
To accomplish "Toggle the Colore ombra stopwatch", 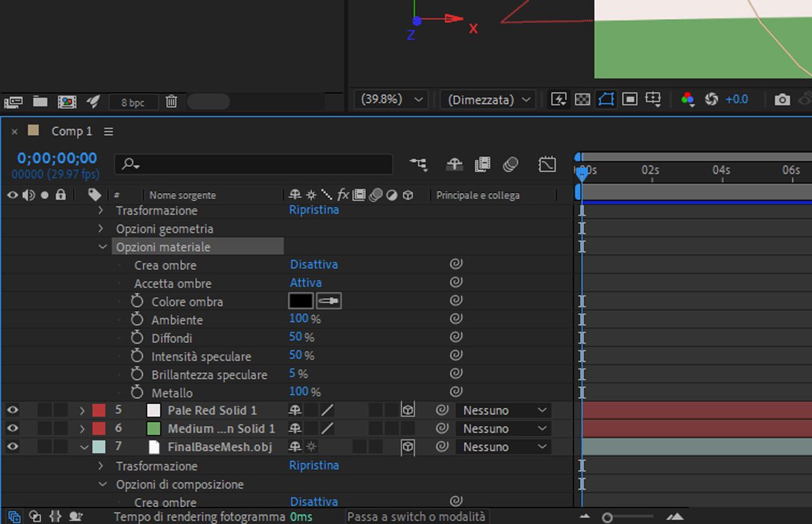I will tap(137, 301).
